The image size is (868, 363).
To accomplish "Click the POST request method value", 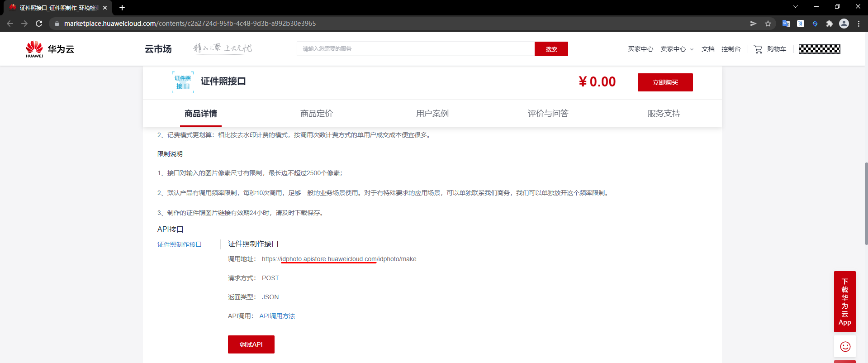I will pos(270,278).
